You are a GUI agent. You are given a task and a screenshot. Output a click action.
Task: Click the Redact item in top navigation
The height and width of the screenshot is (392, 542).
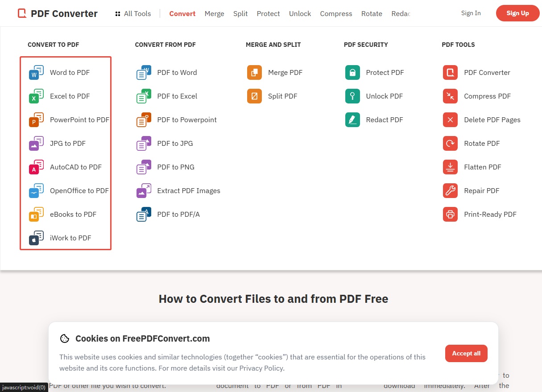pos(401,13)
